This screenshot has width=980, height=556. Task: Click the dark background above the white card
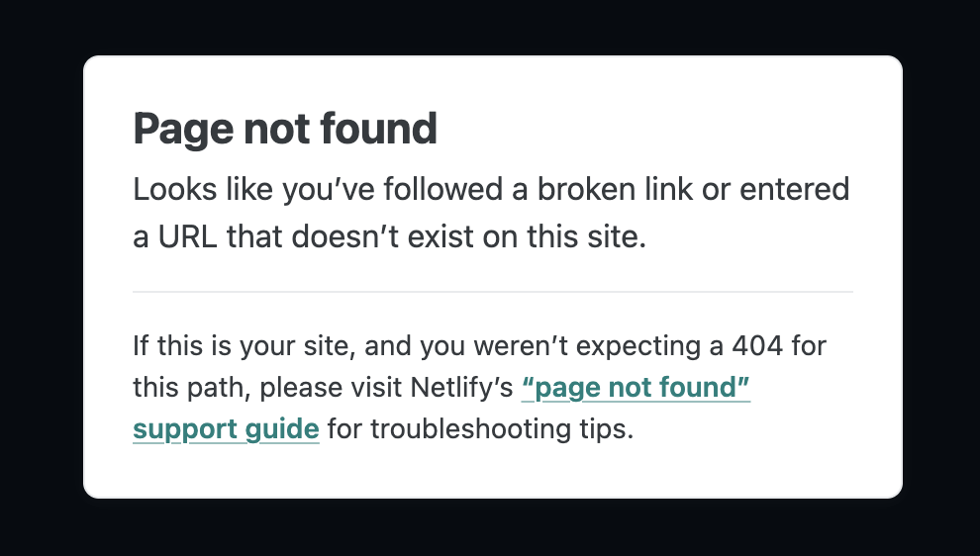(x=490, y=28)
